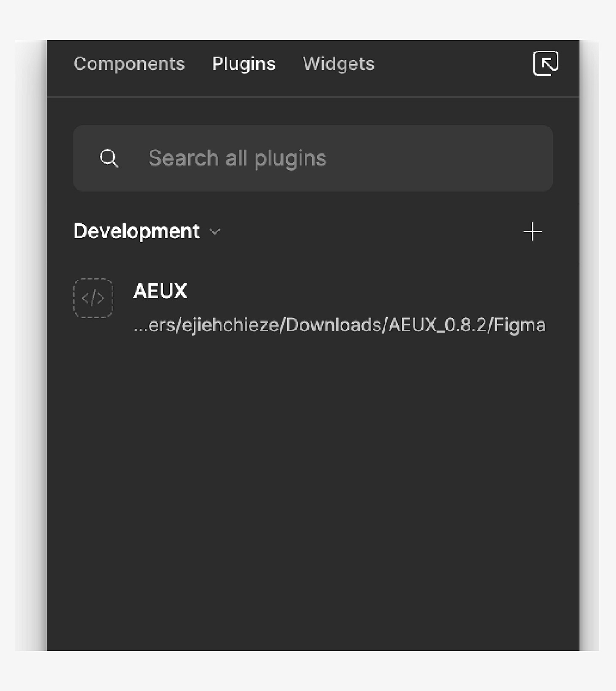Click the search bar placeholder text
Viewport: 616px width, 691px height.
click(x=237, y=158)
